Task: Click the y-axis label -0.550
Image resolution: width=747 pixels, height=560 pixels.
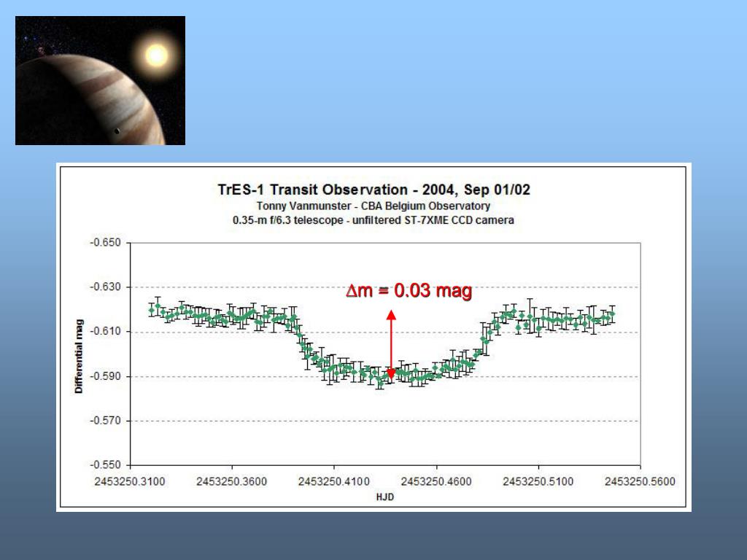Action: point(105,464)
